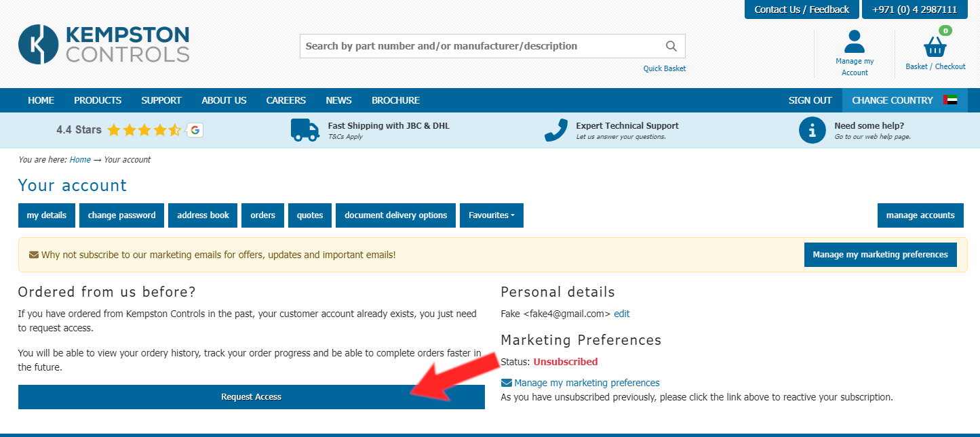Click the T&Cs Apply text

[345, 137]
